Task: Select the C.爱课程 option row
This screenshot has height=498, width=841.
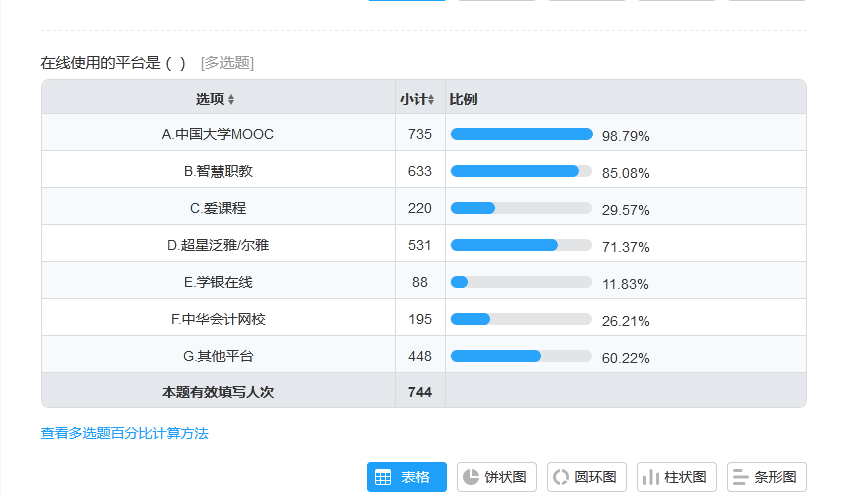Action: click(217, 208)
